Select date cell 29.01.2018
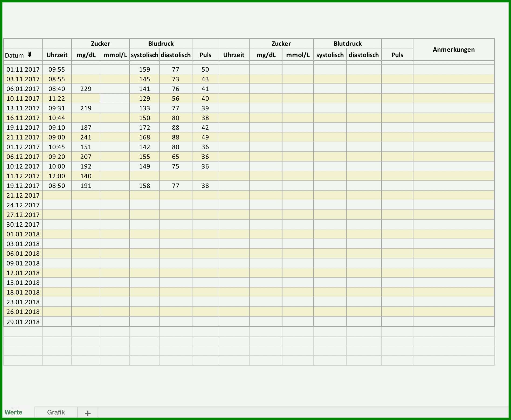Screen dimensions: 511x420 pos(23,322)
